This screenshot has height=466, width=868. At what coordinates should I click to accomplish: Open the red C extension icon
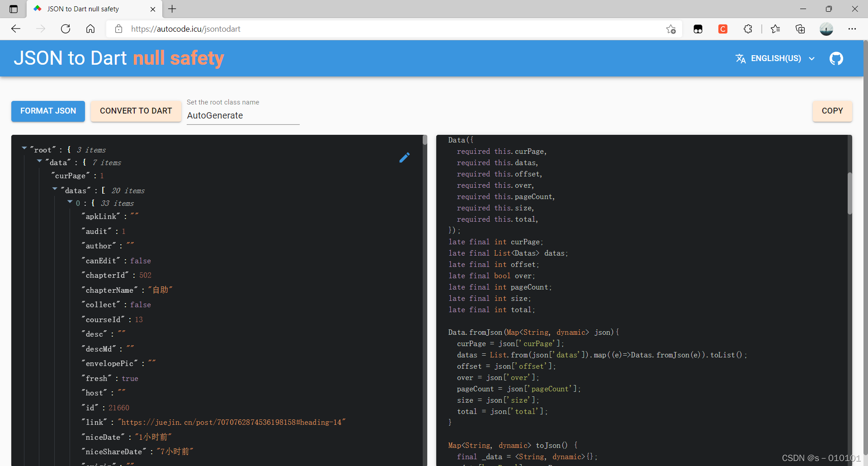[x=723, y=29]
